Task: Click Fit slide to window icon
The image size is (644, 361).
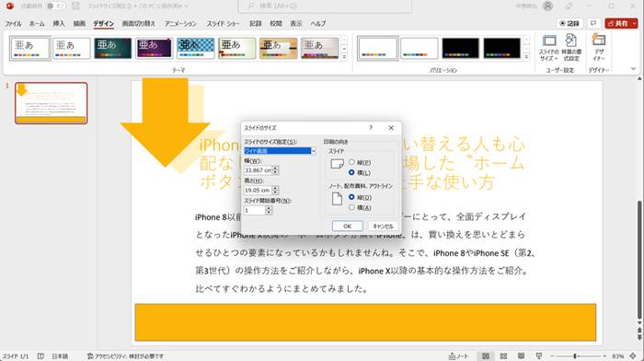Action: (x=633, y=356)
